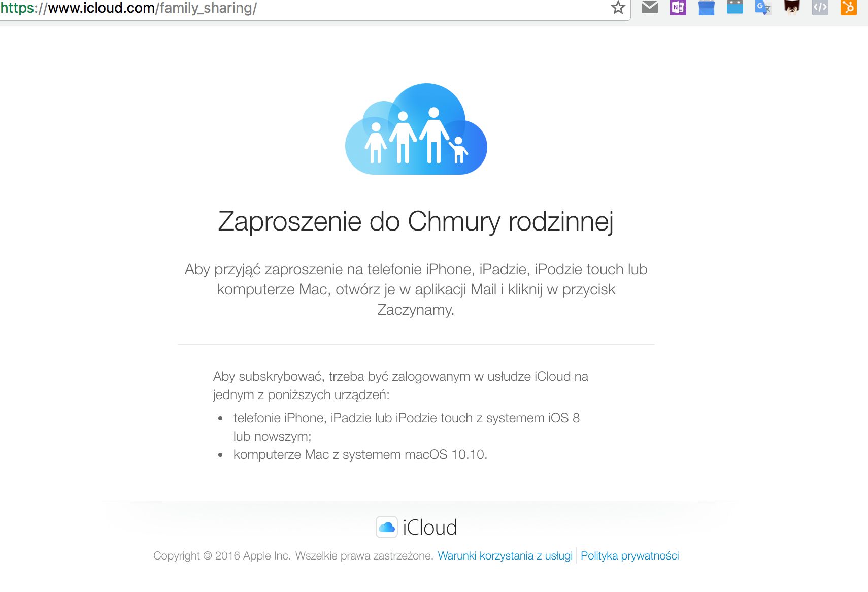The width and height of the screenshot is (868, 592).
Task: Open the orange HubSpot extension
Action: (848, 7)
